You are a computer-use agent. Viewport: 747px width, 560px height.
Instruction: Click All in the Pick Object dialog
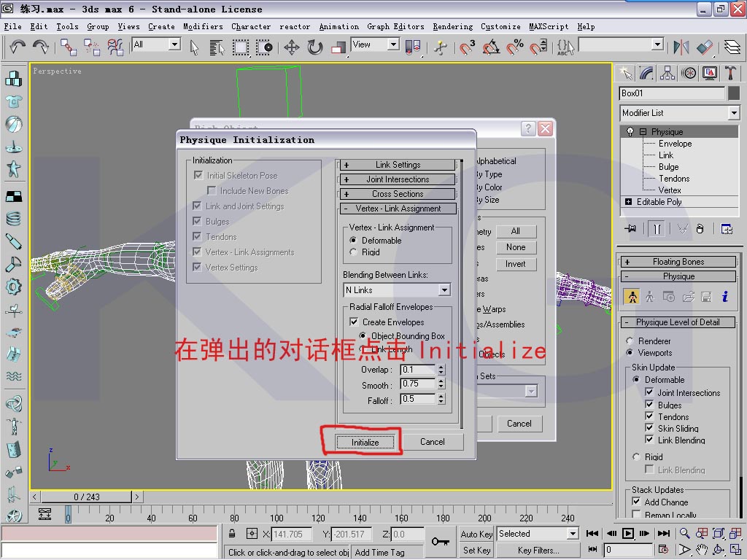516,231
